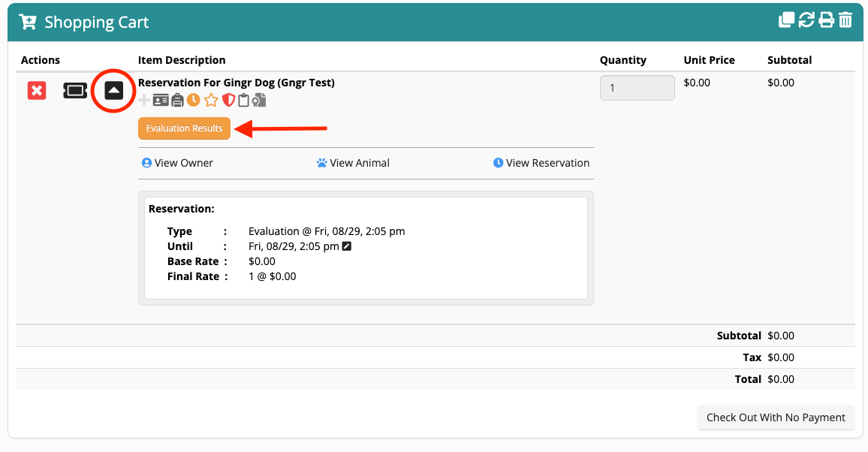Click the Tax label in summary
This screenshot has height=452, width=868.
(x=752, y=357)
